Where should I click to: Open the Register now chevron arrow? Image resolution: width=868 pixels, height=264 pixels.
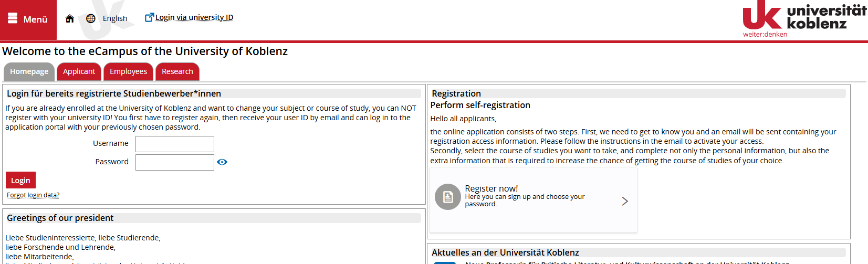tap(625, 201)
